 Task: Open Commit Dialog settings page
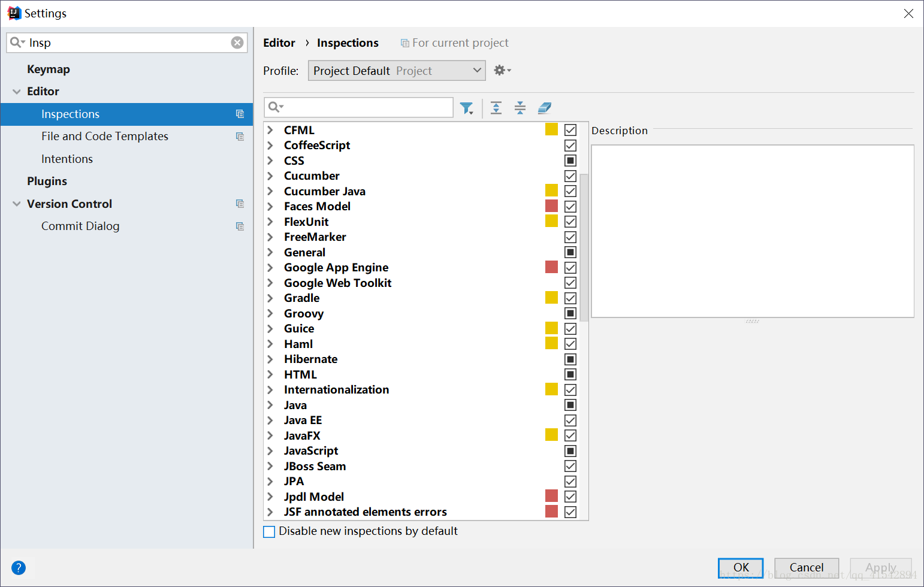click(80, 226)
